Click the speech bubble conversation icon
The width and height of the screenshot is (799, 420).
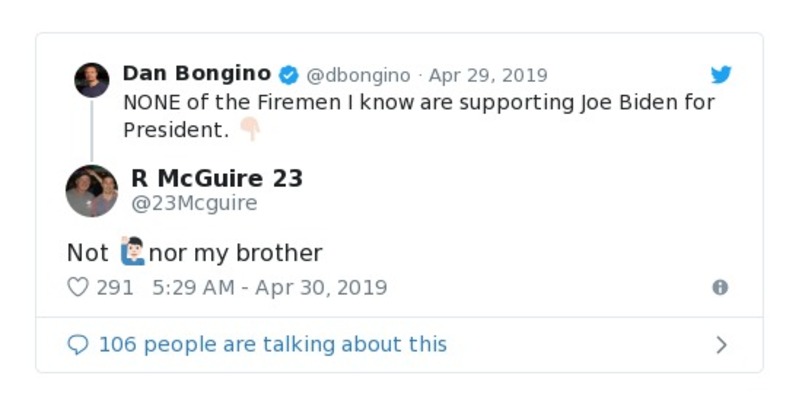(77, 345)
